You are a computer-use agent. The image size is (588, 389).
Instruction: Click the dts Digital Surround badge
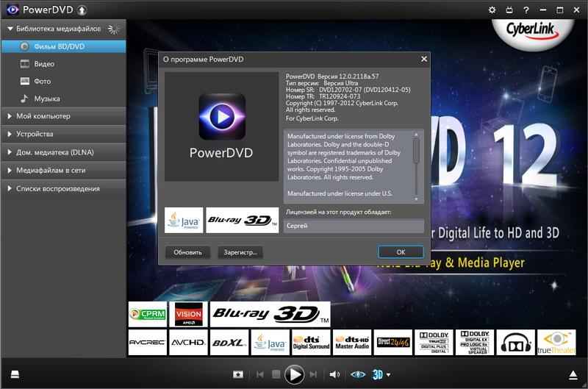coord(311,343)
